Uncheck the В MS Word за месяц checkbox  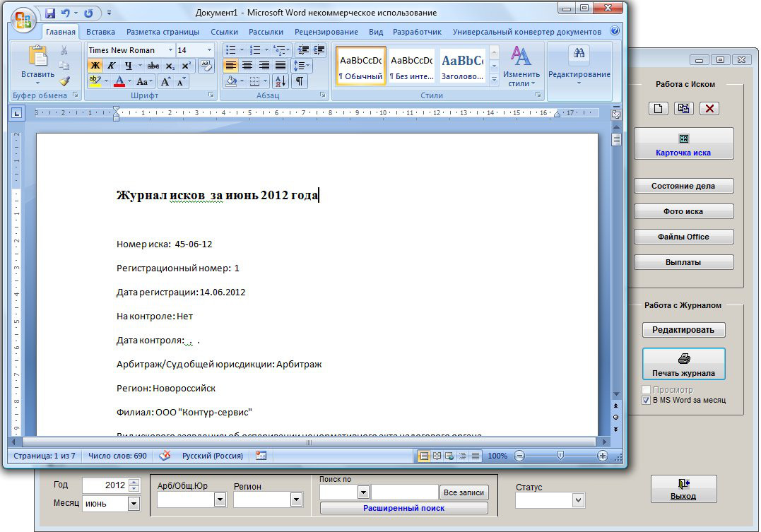point(646,401)
